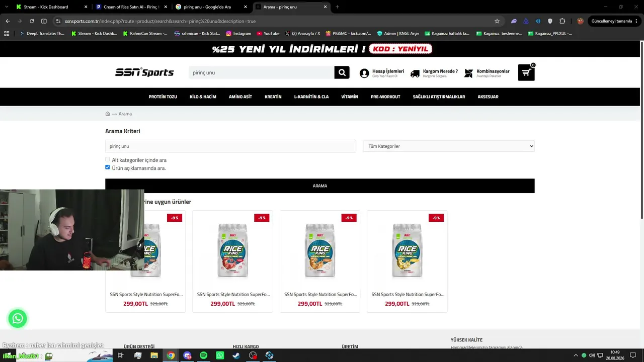Open the 'Admin | KNGL Arşiv' bookmark

click(x=397, y=34)
